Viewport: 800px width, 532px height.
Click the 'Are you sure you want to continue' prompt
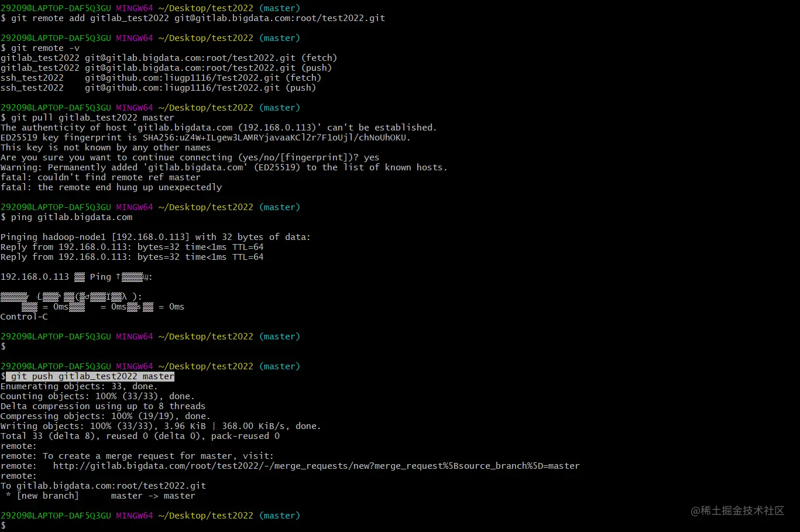tap(190, 157)
